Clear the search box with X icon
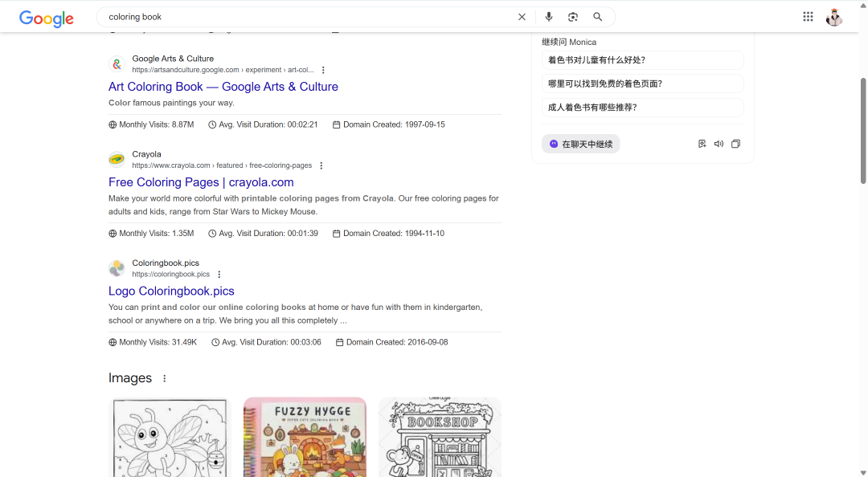Viewport: 868px width, 477px height. 522,17
